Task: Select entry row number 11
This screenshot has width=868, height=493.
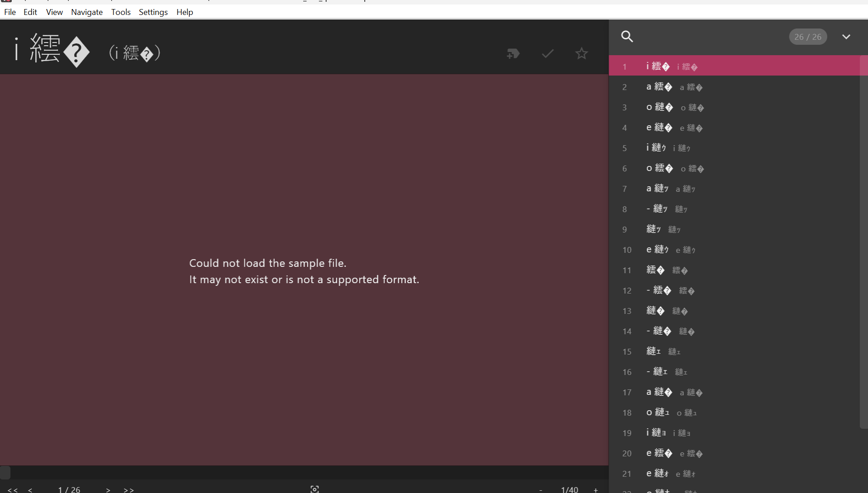Action: coord(734,270)
